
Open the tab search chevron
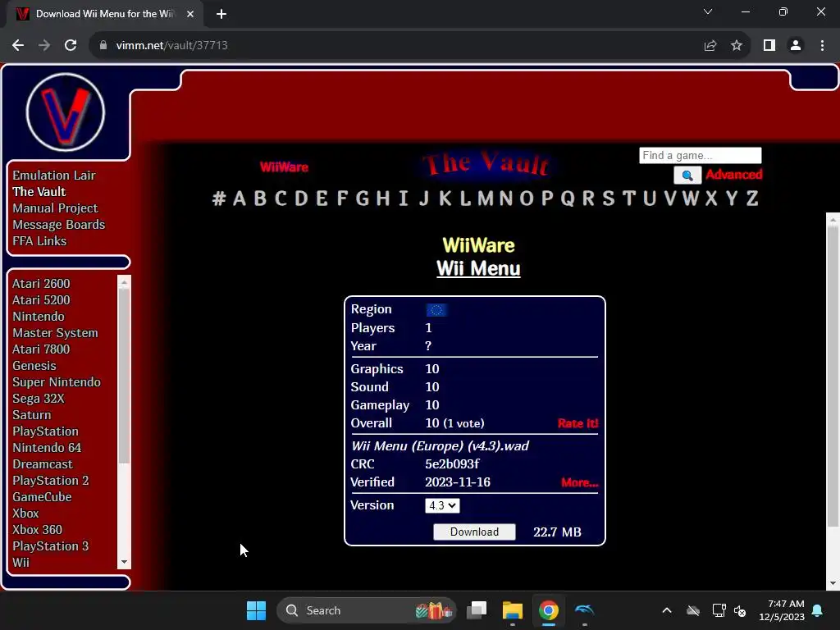point(708,11)
